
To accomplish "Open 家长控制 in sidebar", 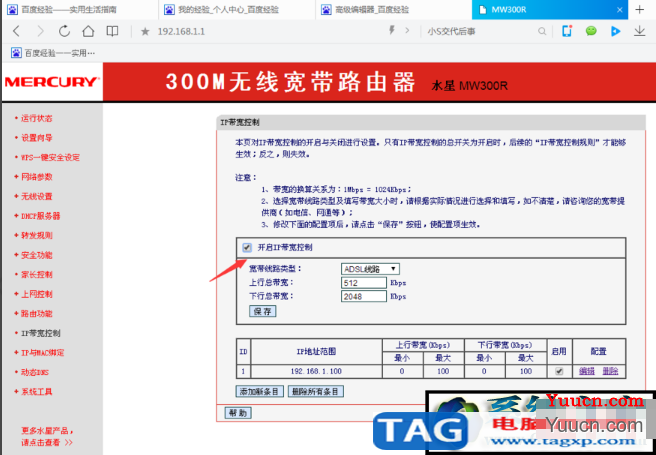I will pos(37,275).
